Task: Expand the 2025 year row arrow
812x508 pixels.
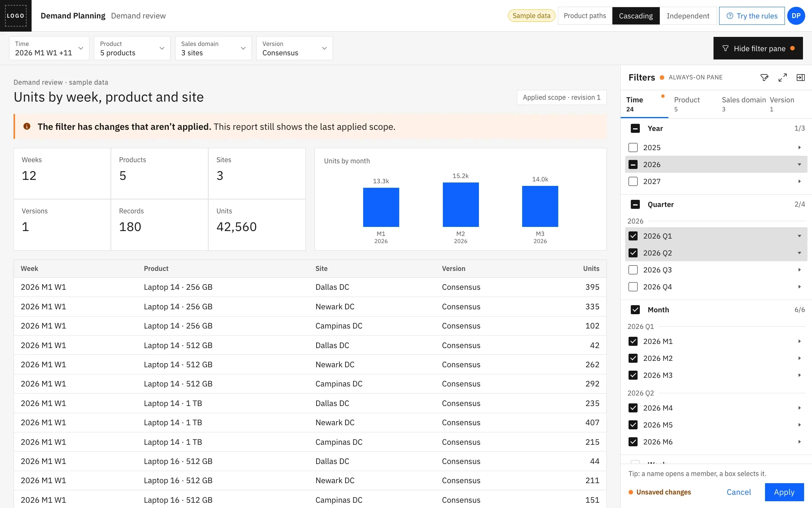Action: (x=800, y=148)
